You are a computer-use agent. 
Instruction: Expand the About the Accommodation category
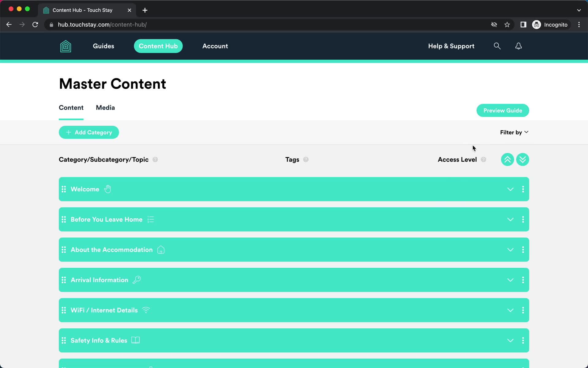pyautogui.click(x=510, y=249)
